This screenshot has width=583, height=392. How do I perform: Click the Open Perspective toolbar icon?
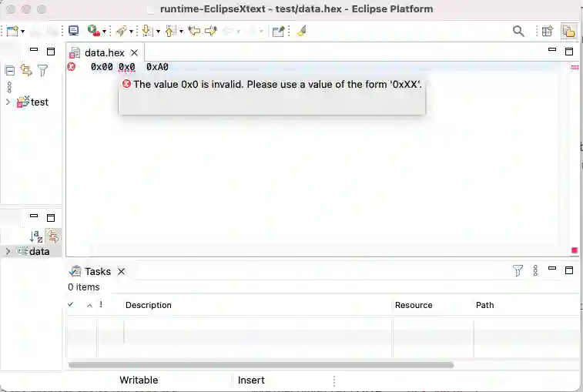[548, 31]
